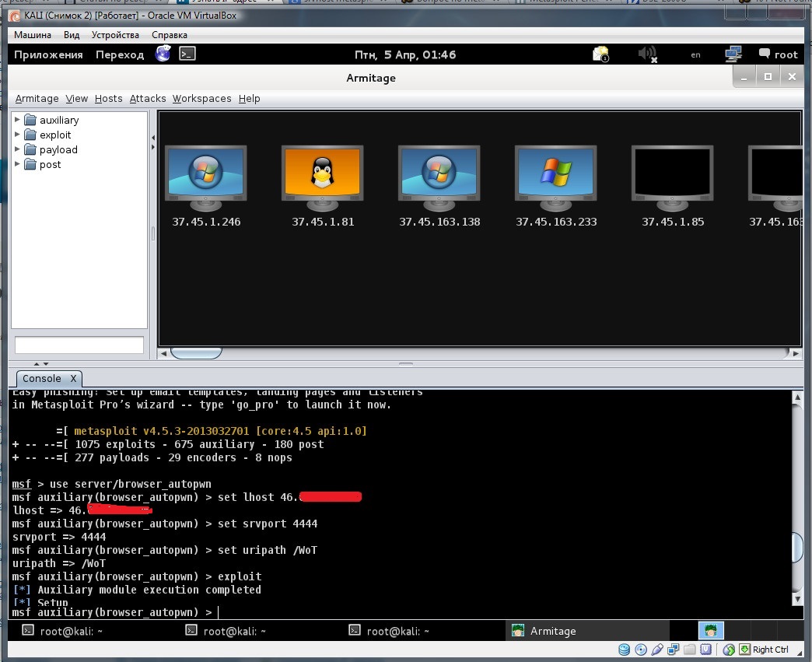Open VirtualBox Вид menu
Viewport: 812px width, 662px height.
tap(72, 35)
